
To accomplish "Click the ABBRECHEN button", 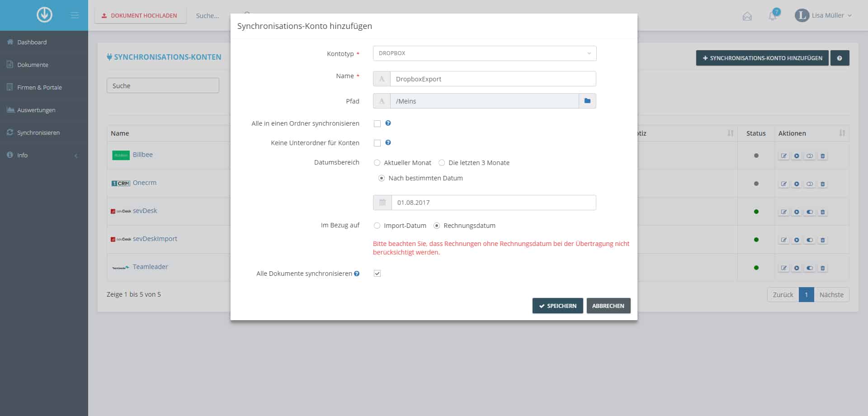I will point(608,306).
